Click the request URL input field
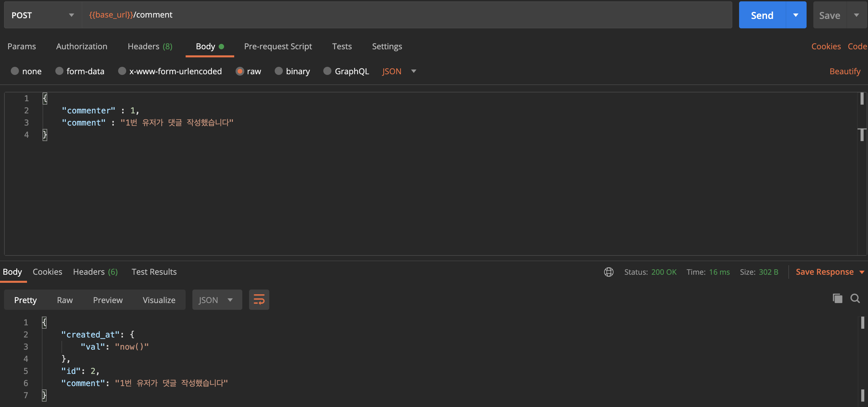 click(405, 15)
